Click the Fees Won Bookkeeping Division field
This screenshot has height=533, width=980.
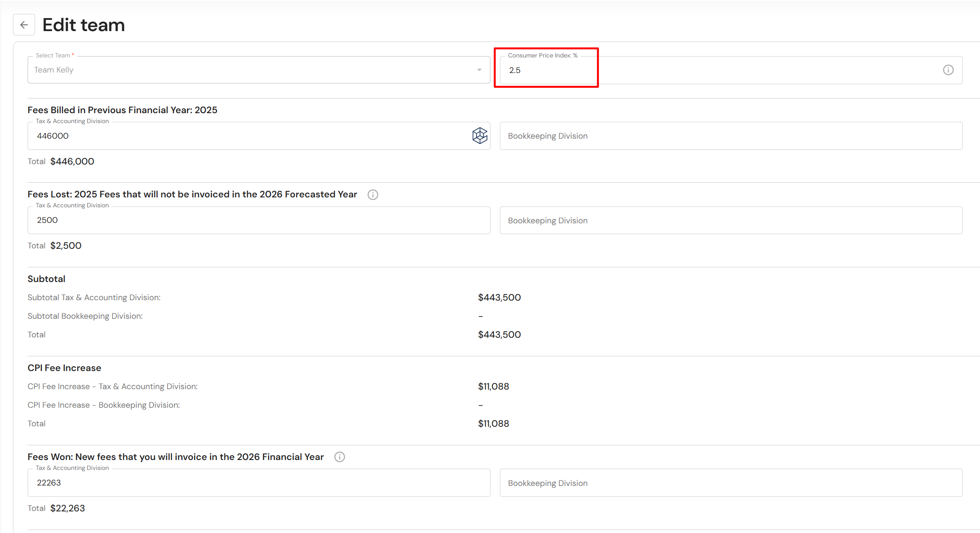(730, 482)
